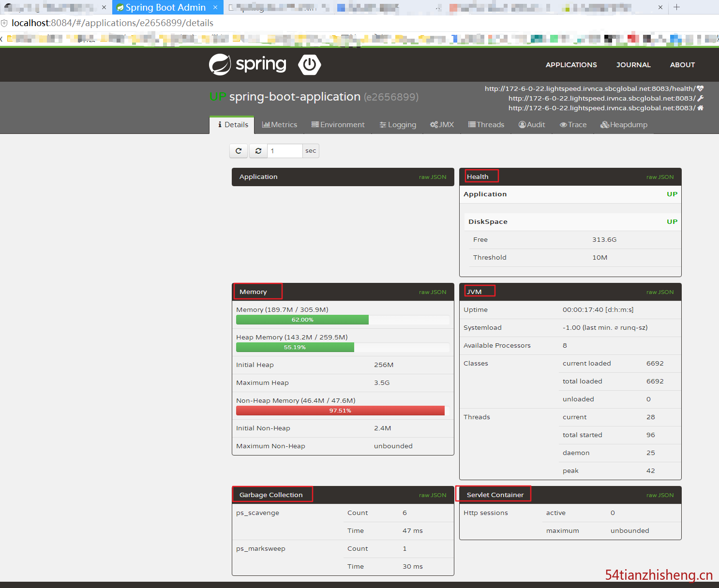The image size is (719, 588).
Task: Open the APPLICATIONS menu
Action: click(x=571, y=65)
